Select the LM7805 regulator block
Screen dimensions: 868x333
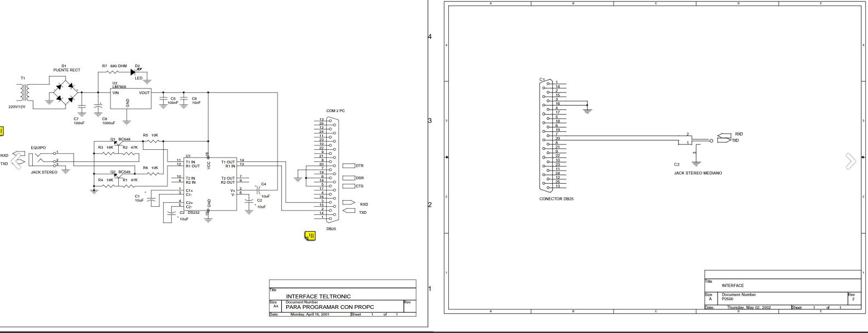tap(131, 98)
